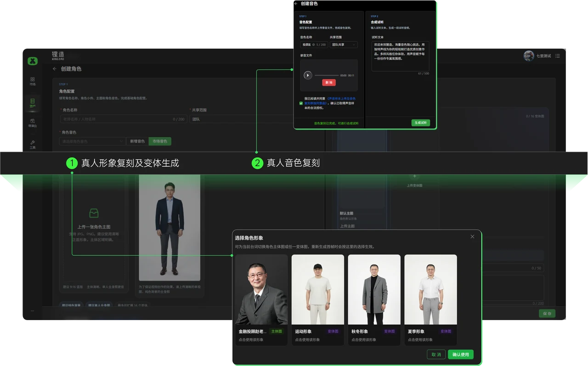The height and width of the screenshot is (366, 588).
Task: Click the 默认主图 label
Action: coord(346,214)
